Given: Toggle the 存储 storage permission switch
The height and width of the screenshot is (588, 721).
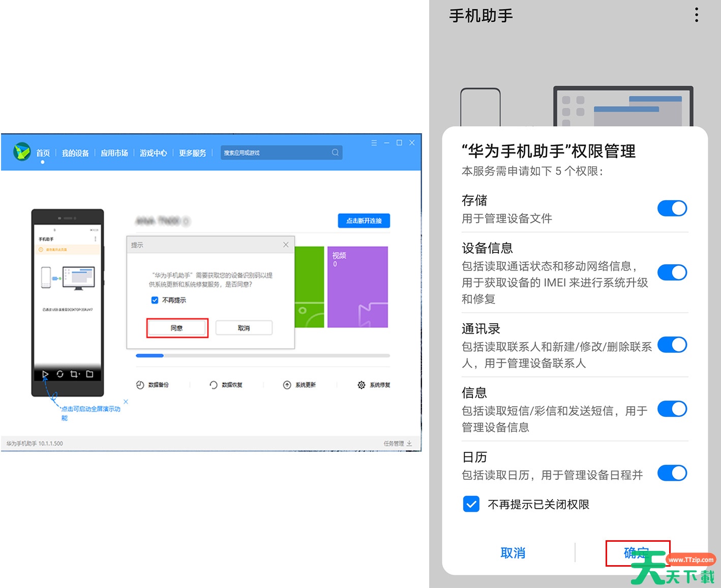Looking at the screenshot, I should coord(672,208).
